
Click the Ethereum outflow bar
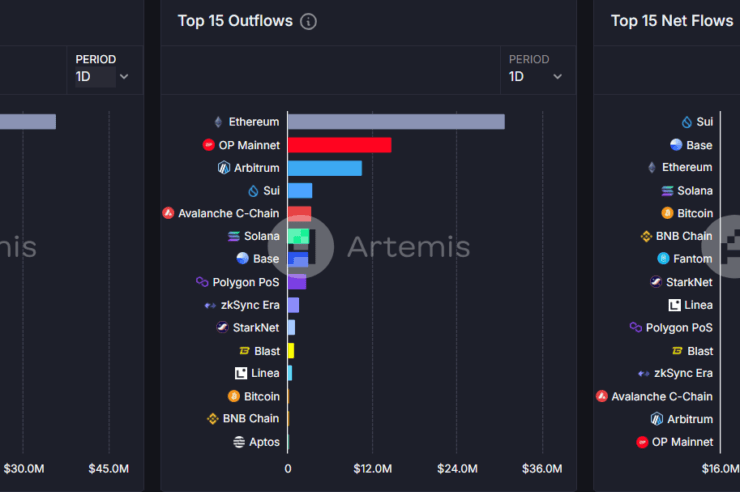(x=396, y=122)
